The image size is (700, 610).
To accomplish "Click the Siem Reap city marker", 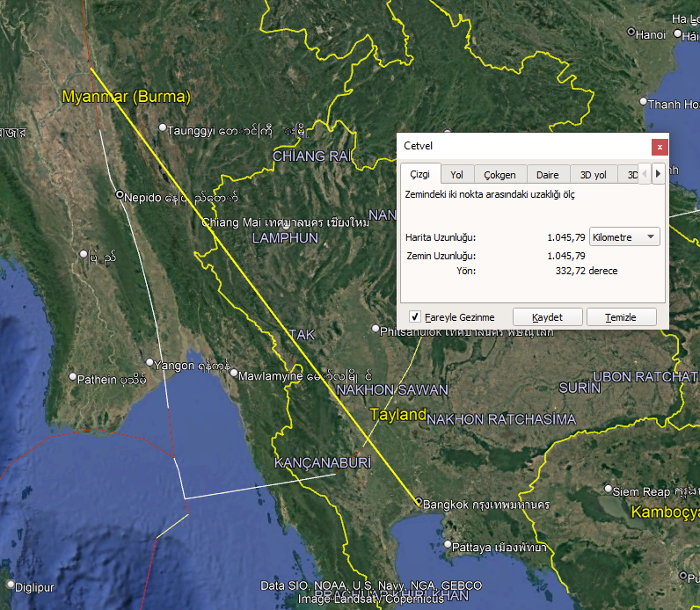I will (x=608, y=489).
